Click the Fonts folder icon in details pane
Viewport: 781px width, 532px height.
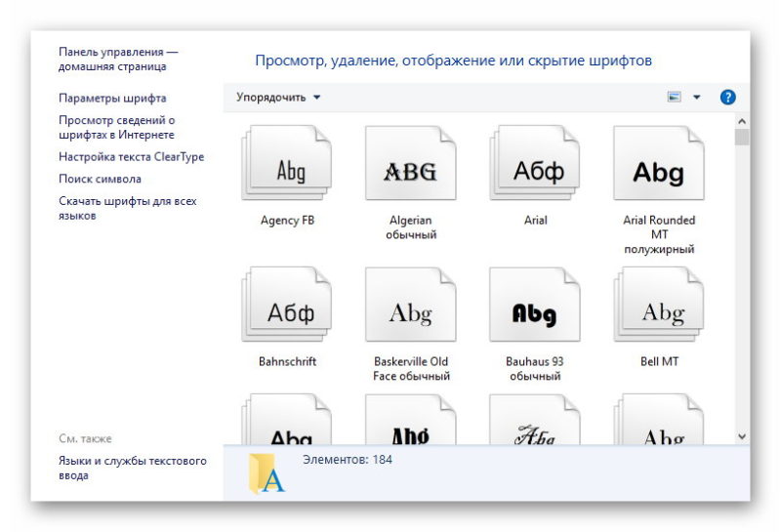coord(267,473)
